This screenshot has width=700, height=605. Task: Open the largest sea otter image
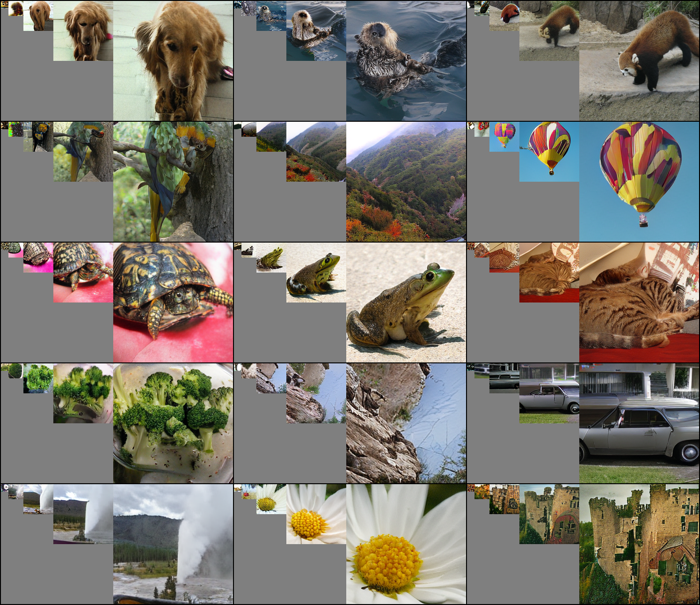(406, 61)
